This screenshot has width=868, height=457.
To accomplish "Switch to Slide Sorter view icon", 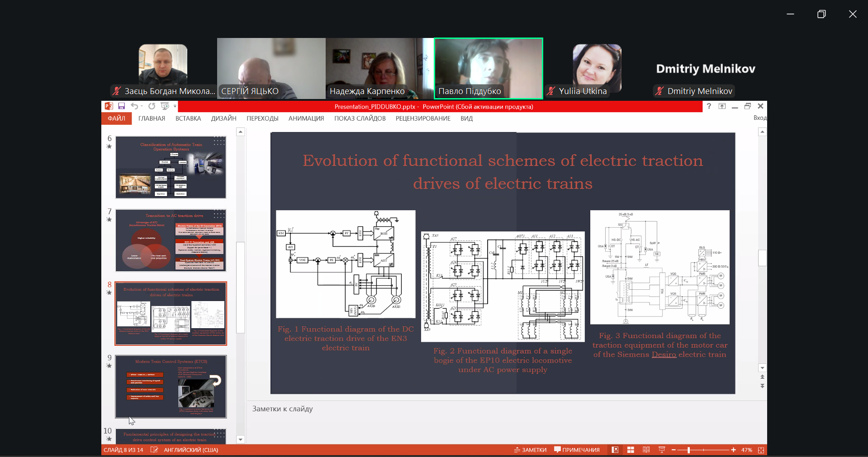I will [x=631, y=450].
